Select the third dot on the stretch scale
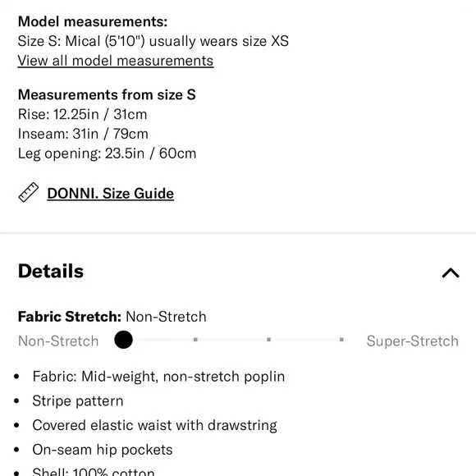Screen dimensions: 476x476 pyautogui.click(x=268, y=340)
